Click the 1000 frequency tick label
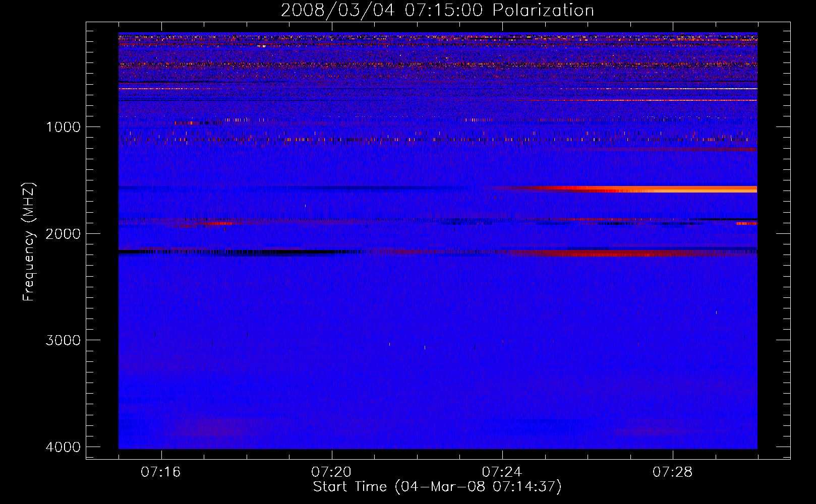This screenshot has width=816, height=504. pyautogui.click(x=64, y=127)
